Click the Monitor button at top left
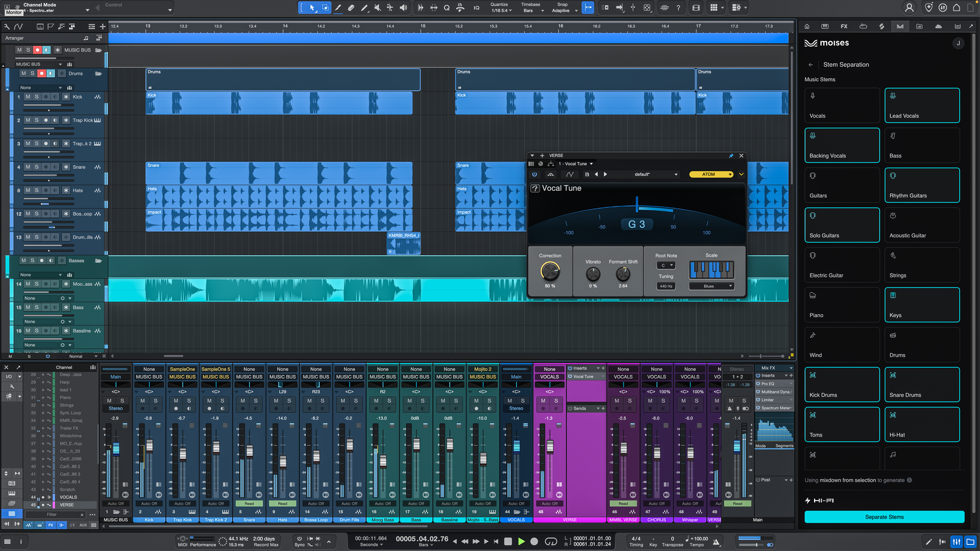 coord(14,12)
